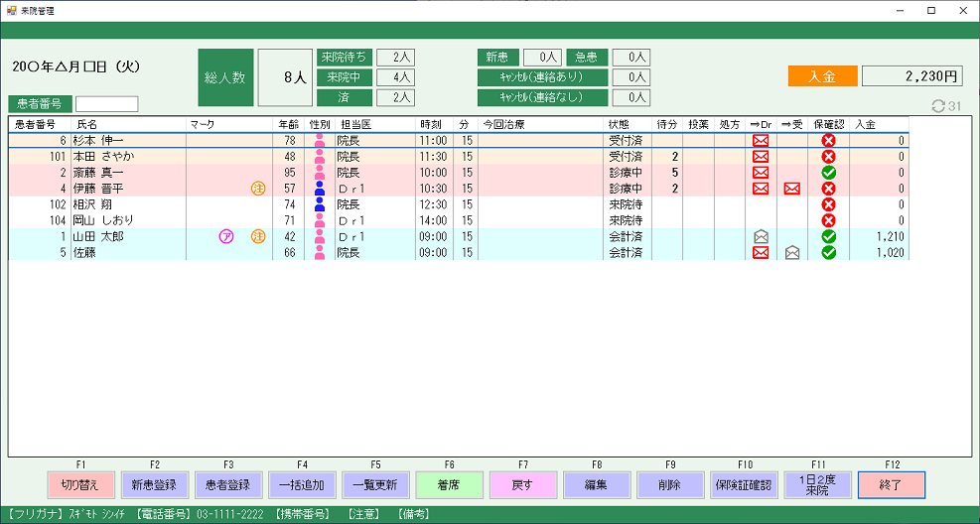The height and width of the screenshot is (524, 980).
Task: Click the orange 入金 label
Action: [x=822, y=76]
